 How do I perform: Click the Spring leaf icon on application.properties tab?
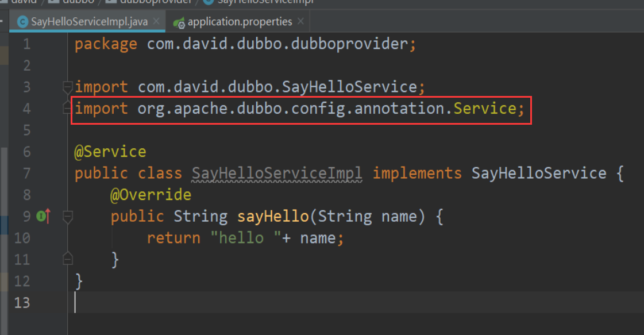tap(180, 21)
